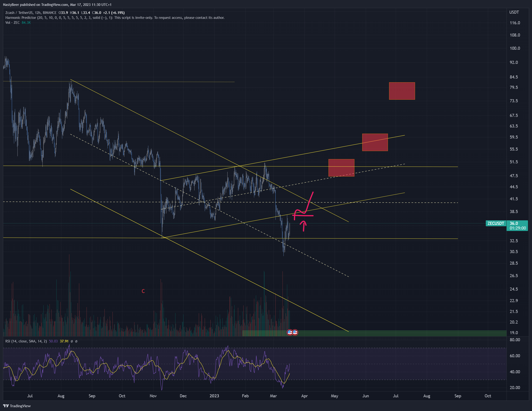Click the 84.5 price axis label
Image resolution: width=532 pixels, height=411 pixels.
[514, 77]
